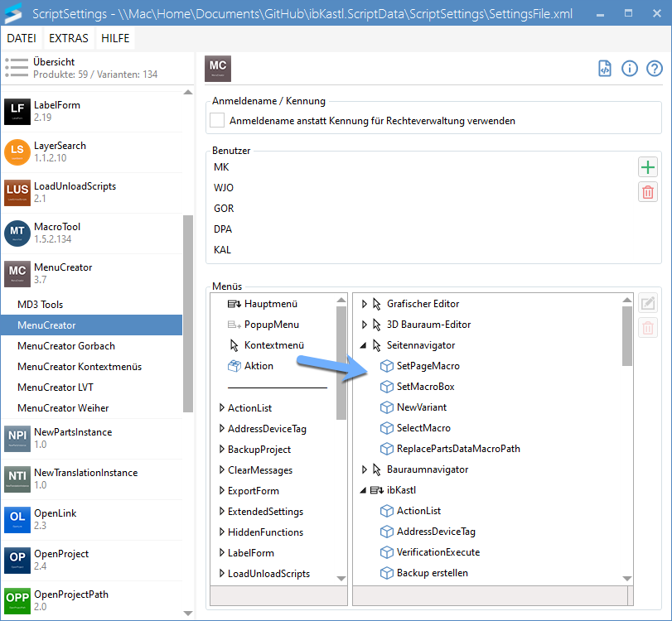
Task: Expand the Grafischer Editor node
Action: 365,304
